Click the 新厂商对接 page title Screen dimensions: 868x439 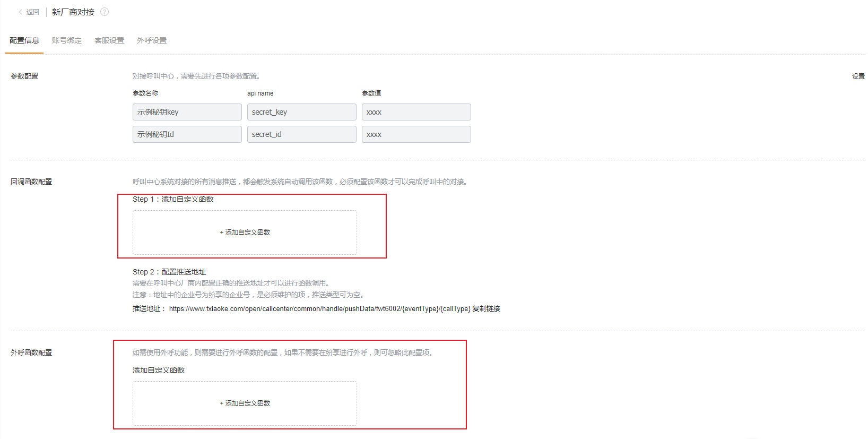coord(73,12)
